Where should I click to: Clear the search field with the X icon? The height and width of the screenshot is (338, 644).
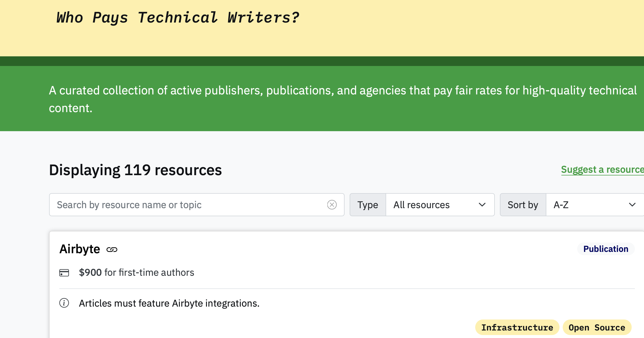point(332,205)
